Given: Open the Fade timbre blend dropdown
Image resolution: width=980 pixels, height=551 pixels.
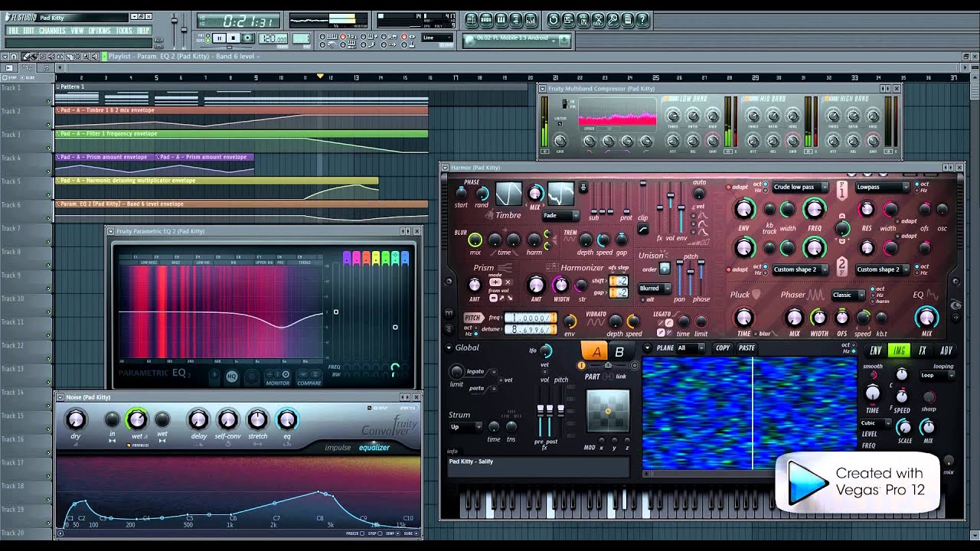Looking at the screenshot, I should pyautogui.click(x=560, y=216).
